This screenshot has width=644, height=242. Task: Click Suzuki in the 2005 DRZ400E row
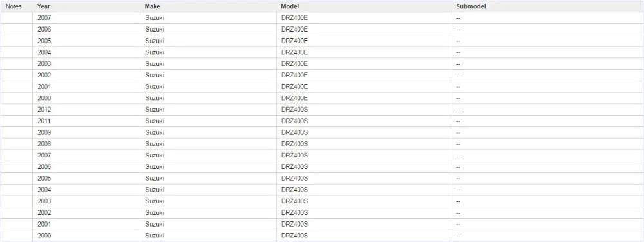[x=155, y=41]
